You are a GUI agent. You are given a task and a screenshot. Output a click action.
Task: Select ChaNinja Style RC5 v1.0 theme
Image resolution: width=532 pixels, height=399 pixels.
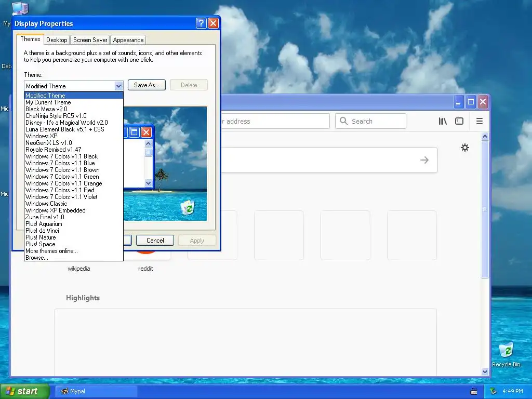(74, 116)
